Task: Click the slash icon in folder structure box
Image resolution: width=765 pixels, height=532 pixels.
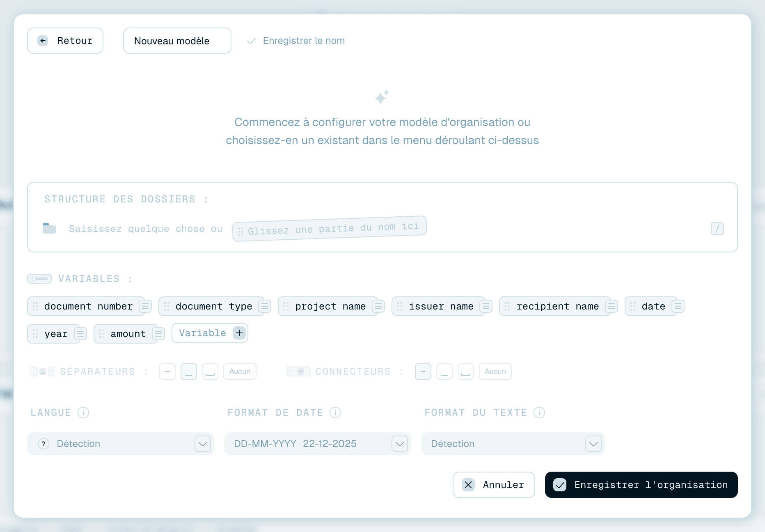Action: click(717, 229)
